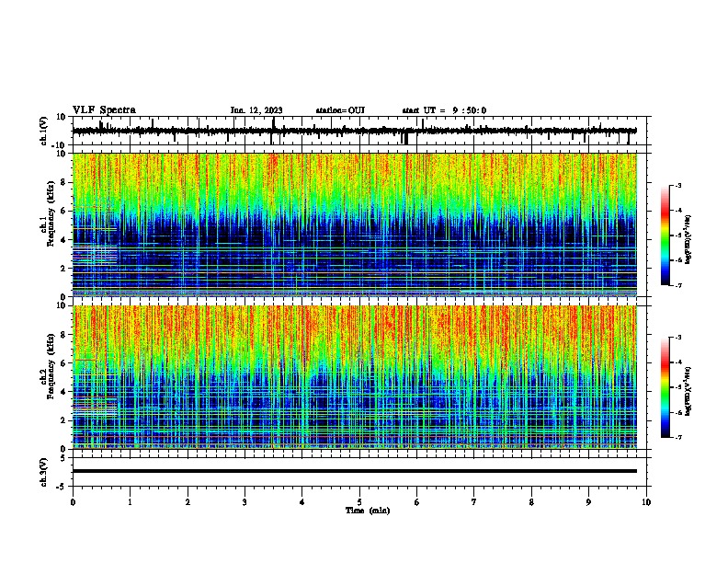Image resolution: width=728 pixels, height=563 pixels.
Task: Click the "station=OUJ" header label
Action: [x=340, y=110]
